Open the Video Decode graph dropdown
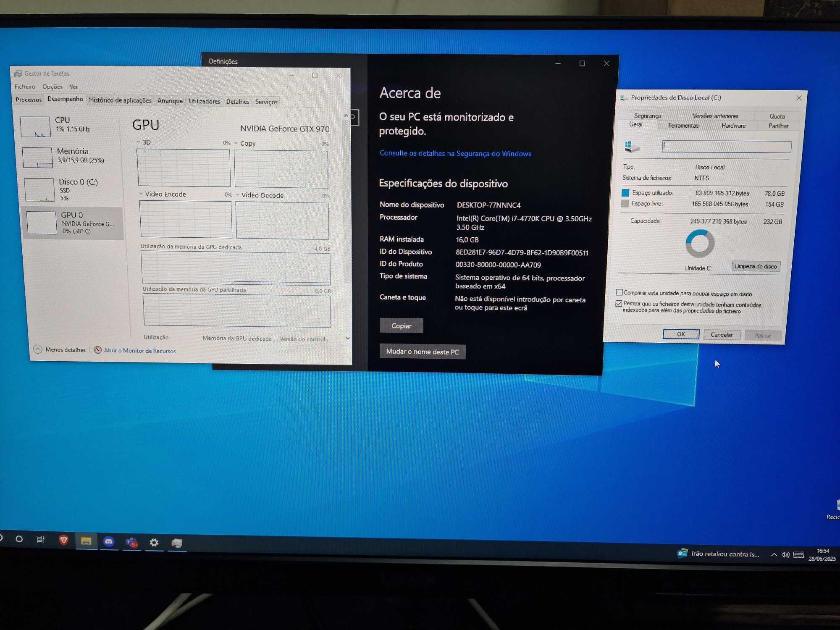The width and height of the screenshot is (840, 630). click(x=237, y=195)
